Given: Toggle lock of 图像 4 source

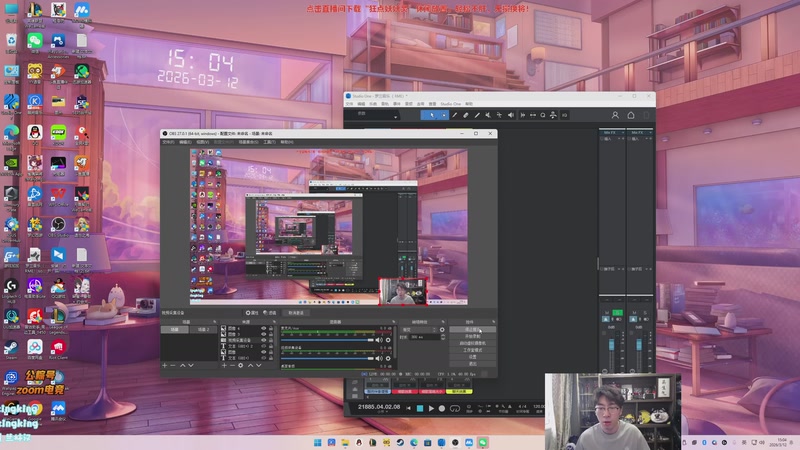Looking at the screenshot, I should [271, 328].
